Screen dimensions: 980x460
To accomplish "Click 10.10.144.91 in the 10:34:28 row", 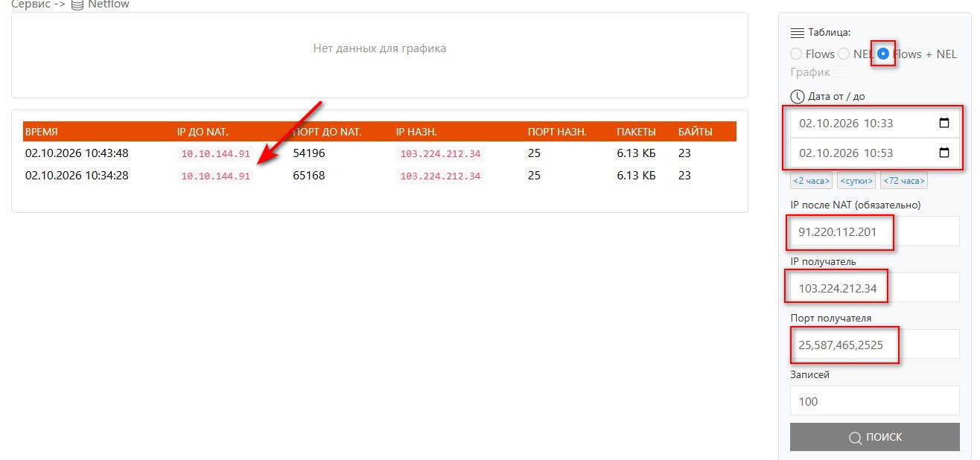I will 216,176.
